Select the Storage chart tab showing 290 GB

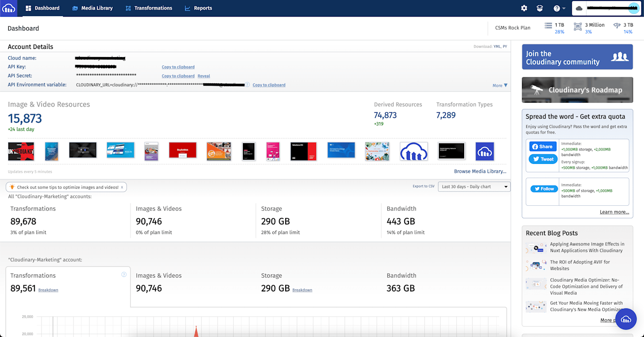click(x=318, y=282)
